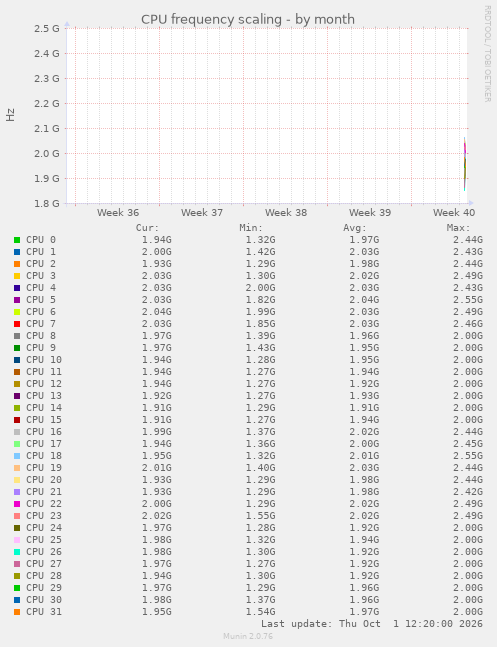497x647 pixels.
Task: Click the 'Last update' timestamp line
Action: pyautogui.click(x=372, y=624)
